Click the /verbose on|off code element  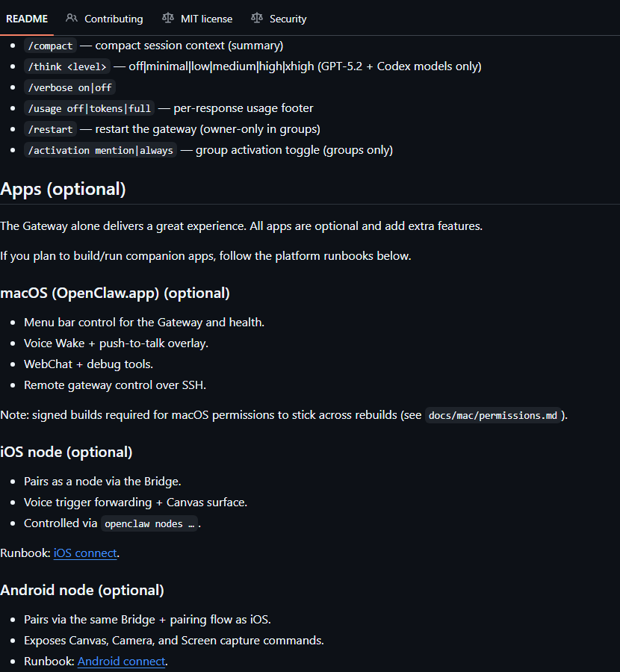click(69, 87)
